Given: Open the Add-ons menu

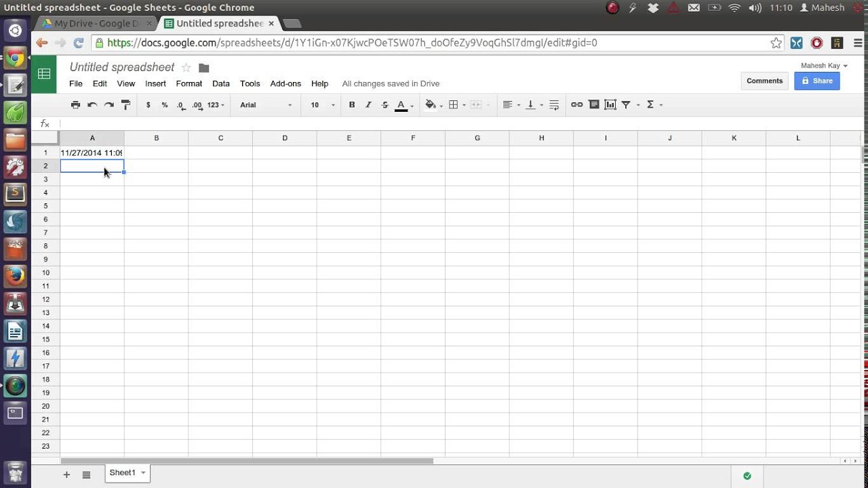Looking at the screenshot, I should click(285, 84).
